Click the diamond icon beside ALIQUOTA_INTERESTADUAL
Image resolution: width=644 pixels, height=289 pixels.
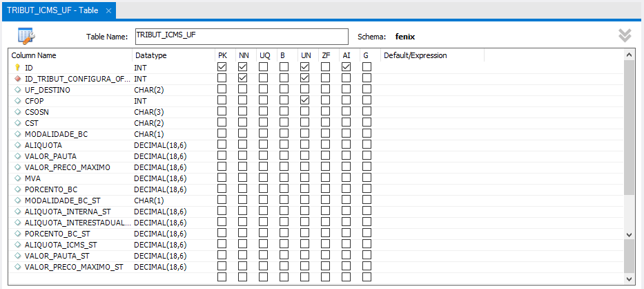pos(17,223)
